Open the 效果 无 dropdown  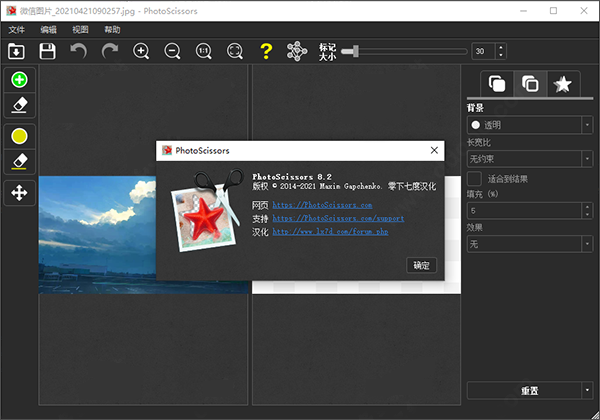click(x=529, y=243)
